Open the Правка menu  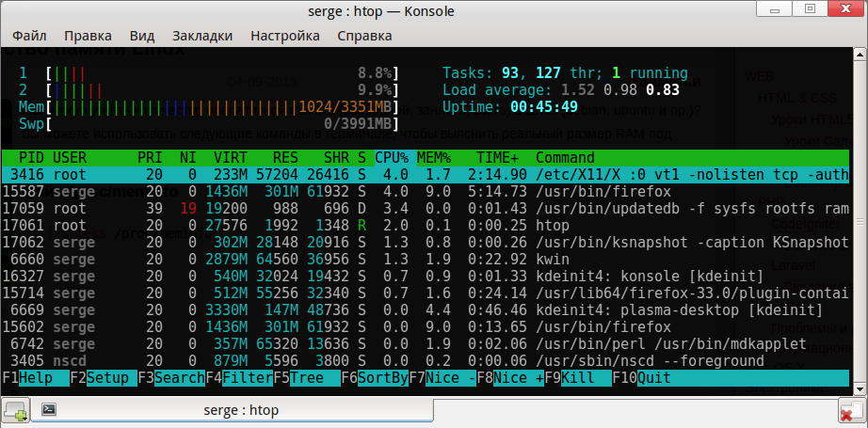click(88, 36)
